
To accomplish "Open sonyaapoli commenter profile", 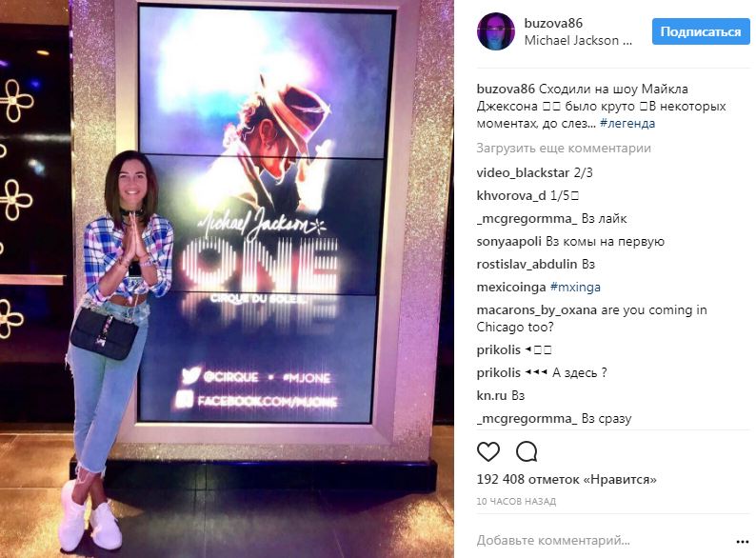I will point(508,242).
